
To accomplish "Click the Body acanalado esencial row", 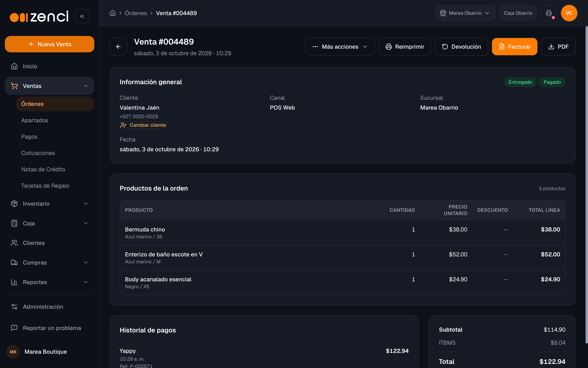I will pyautogui.click(x=342, y=283).
